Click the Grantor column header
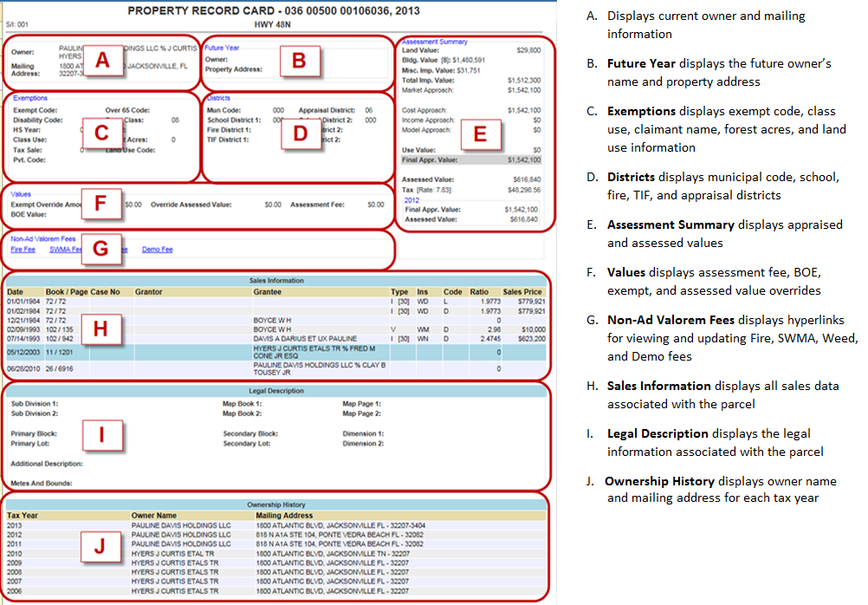The width and height of the screenshot is (868, 605). pyautogui.click(x=149, y=292)
